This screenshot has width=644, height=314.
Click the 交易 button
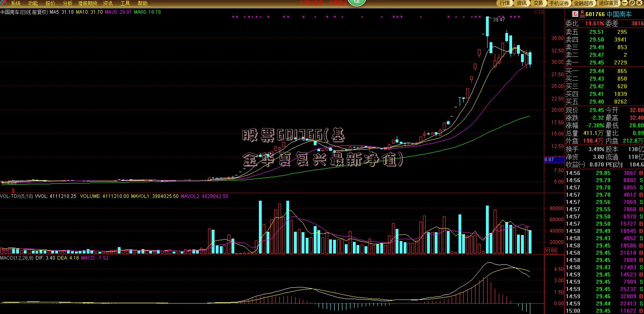pos(538,3)
